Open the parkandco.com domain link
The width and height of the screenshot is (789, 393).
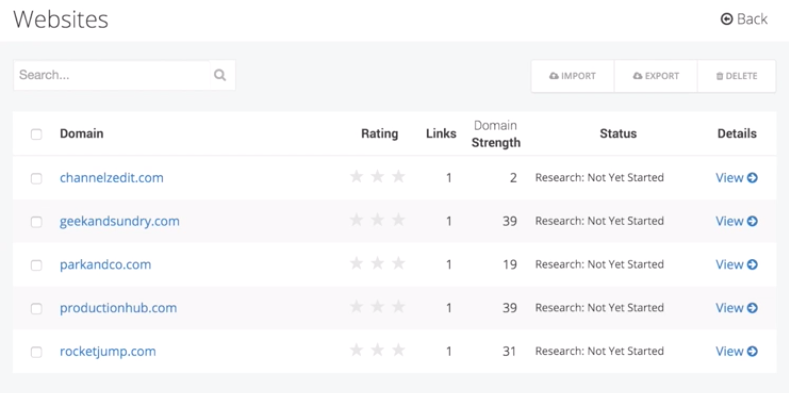pos(106,264)
